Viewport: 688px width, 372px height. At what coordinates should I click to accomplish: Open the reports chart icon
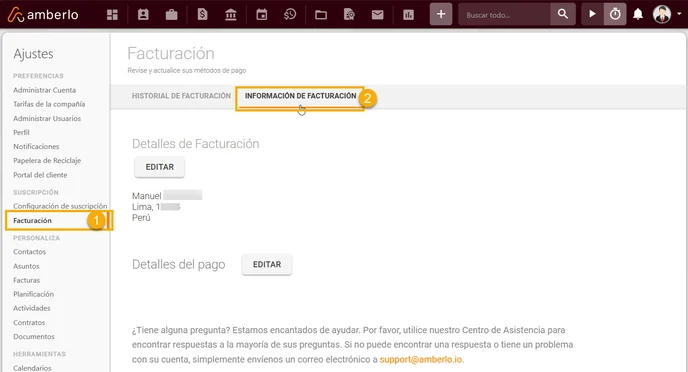408,15
